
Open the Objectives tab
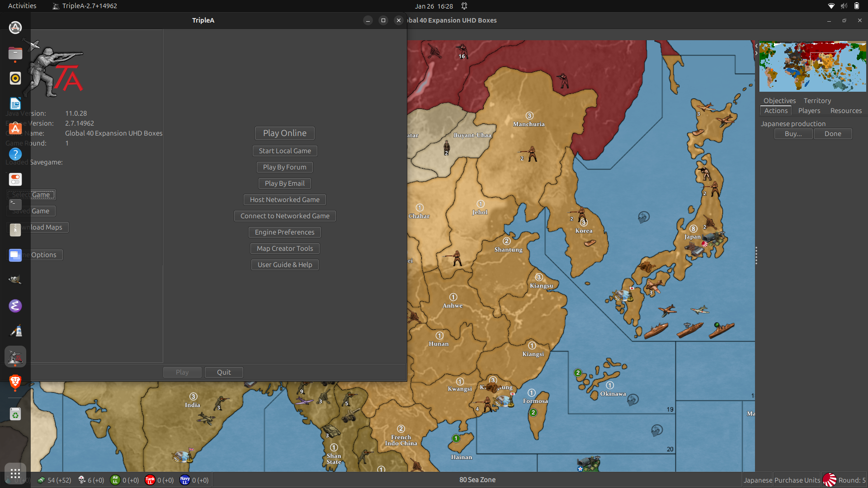tap(779, 101)
